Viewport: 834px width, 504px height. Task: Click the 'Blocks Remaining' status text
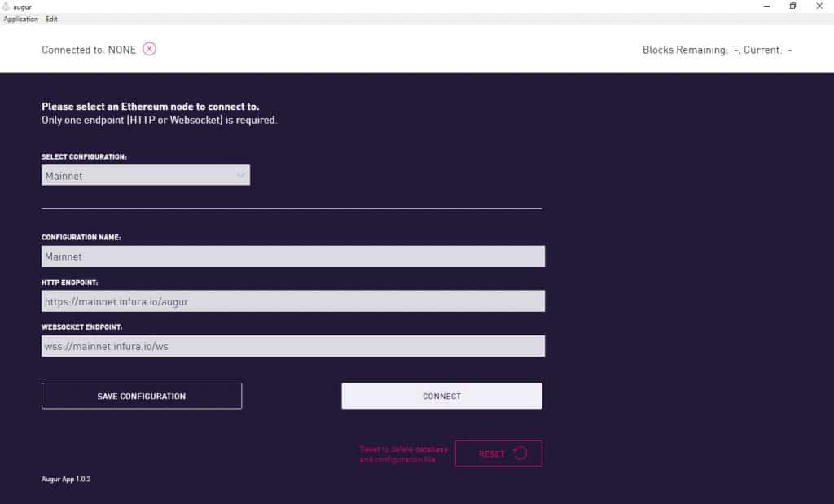(717, 50)
